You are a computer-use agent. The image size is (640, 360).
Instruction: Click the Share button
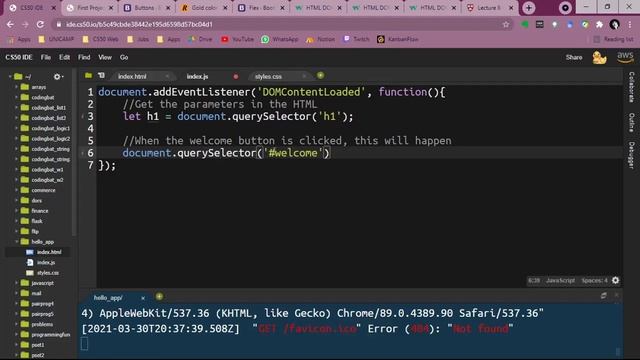[574, 58]
